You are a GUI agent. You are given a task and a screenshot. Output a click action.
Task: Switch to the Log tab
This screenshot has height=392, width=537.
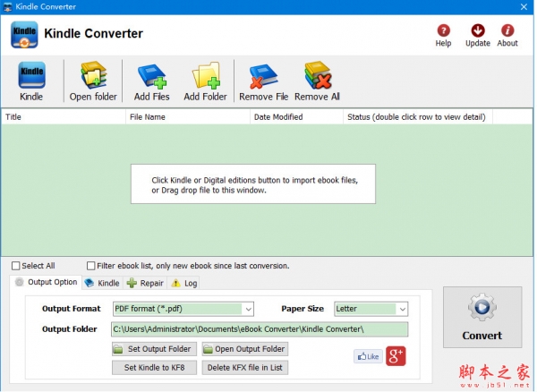point(184,283)
